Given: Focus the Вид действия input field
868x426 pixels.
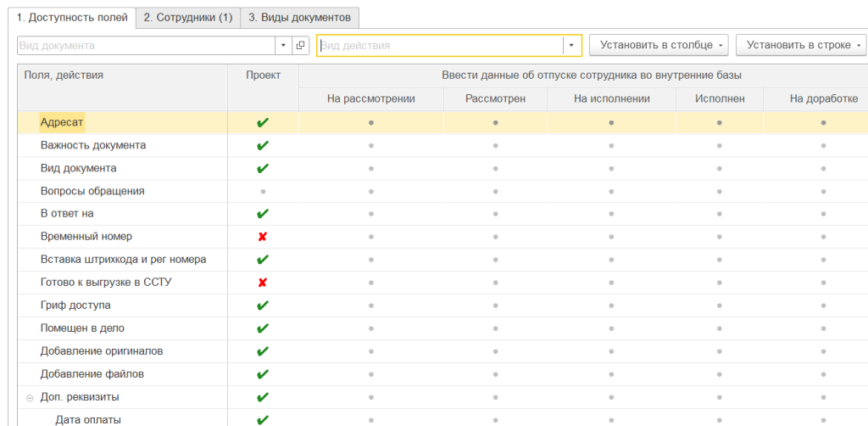Looking at the screenshot, I should point(439,45).
